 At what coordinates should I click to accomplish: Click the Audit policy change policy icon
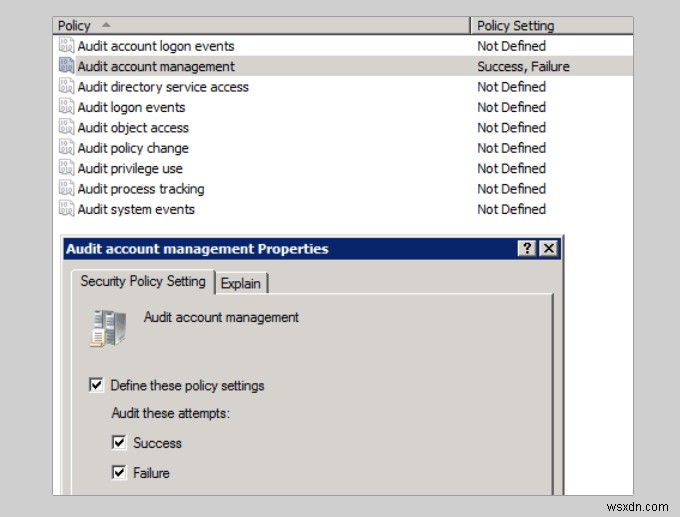coord(66,147)
